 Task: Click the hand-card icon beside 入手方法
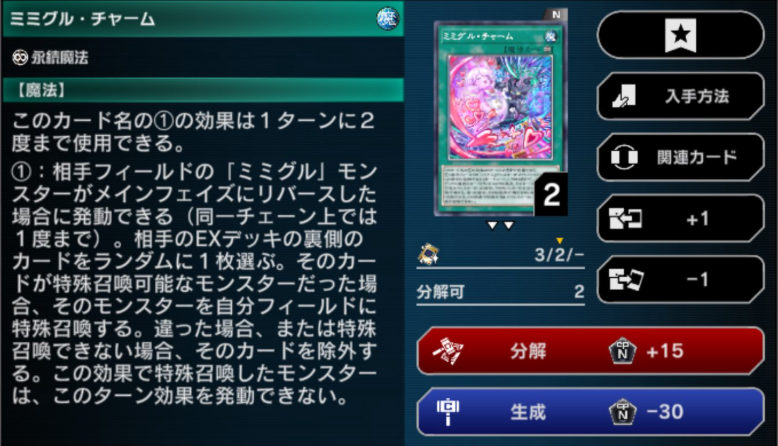click(x=624, y=96)
